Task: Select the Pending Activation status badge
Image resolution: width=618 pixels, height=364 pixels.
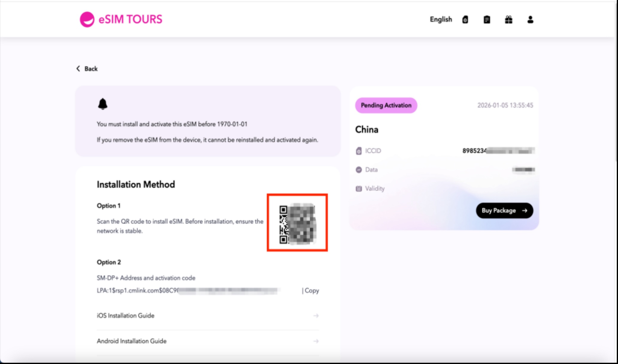Action: 386,105
